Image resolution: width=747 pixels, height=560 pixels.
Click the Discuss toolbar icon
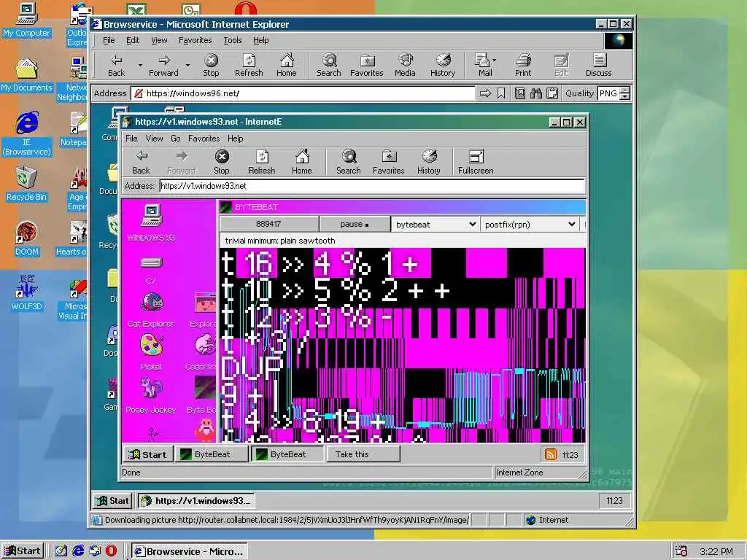(598, 65)
